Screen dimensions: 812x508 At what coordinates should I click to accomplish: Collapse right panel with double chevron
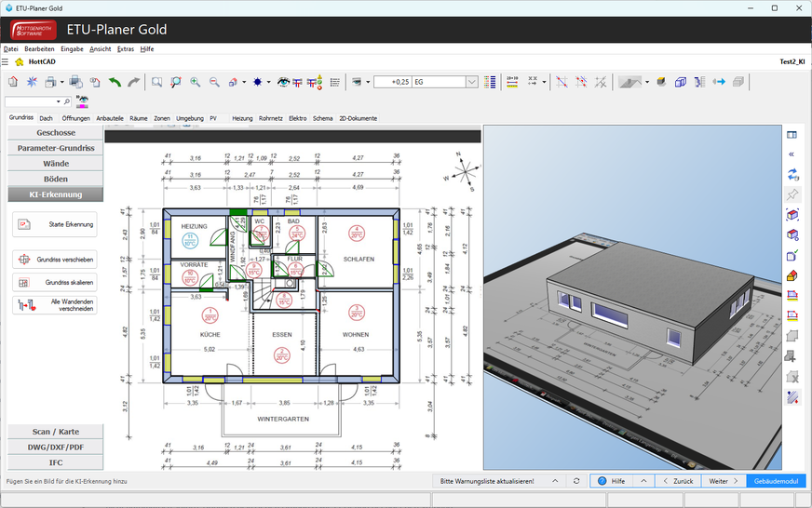792,154
